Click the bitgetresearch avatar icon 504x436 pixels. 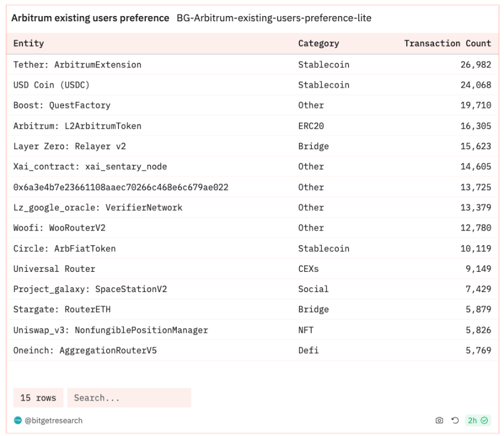[x=18, y=420]
